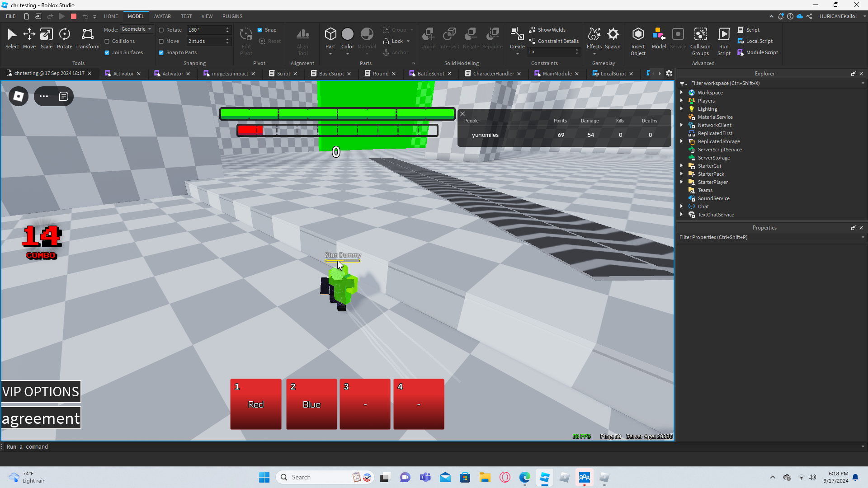The image size is (868, 488).
Task: Click the Red ability slot
Action: point(256,404)
